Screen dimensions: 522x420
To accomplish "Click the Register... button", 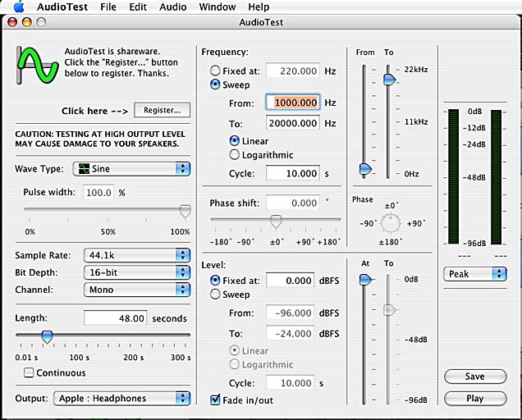I will tap(163, 110).
